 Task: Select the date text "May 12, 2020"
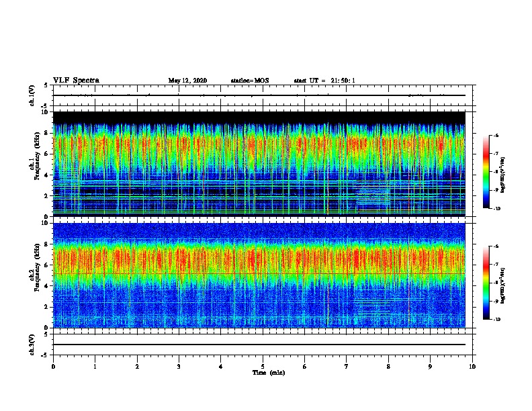(x=187, y=81)
